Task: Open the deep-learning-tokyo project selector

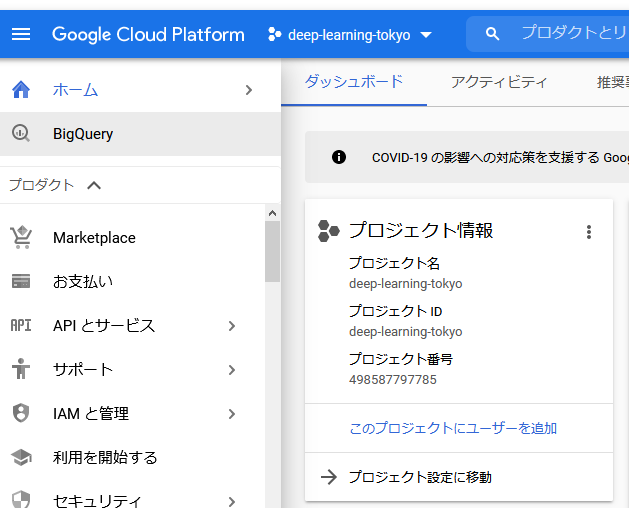Action: [349, 35]
